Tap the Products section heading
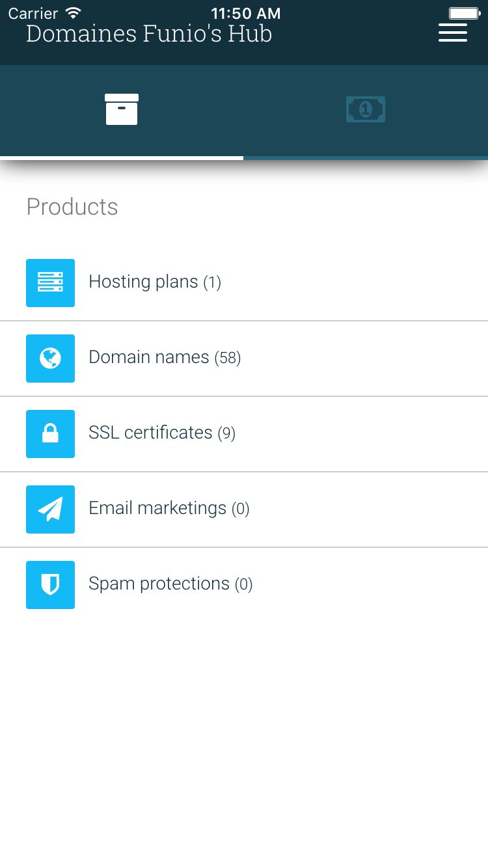This screenshot has width=488, height=868. click(x=72, y=207)
